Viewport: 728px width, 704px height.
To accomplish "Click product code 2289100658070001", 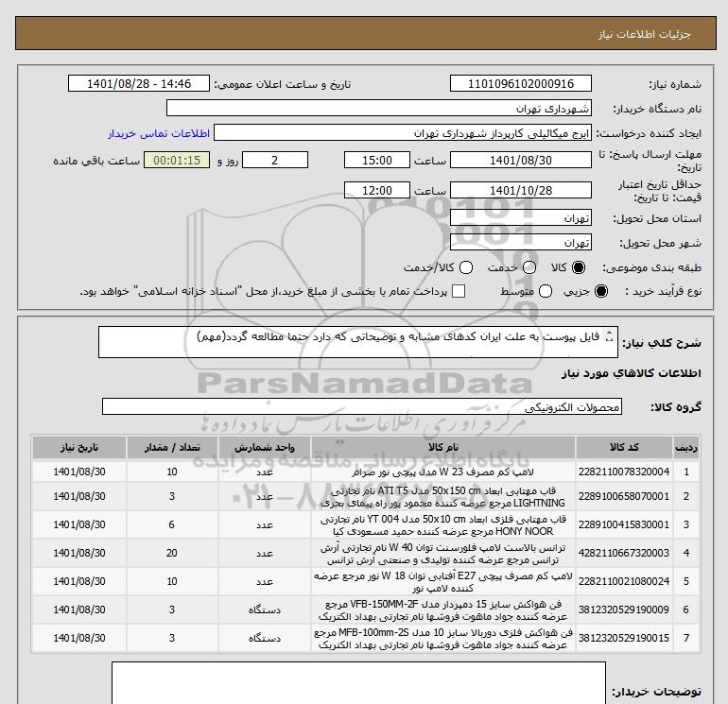I will click(x=624, y=496).
